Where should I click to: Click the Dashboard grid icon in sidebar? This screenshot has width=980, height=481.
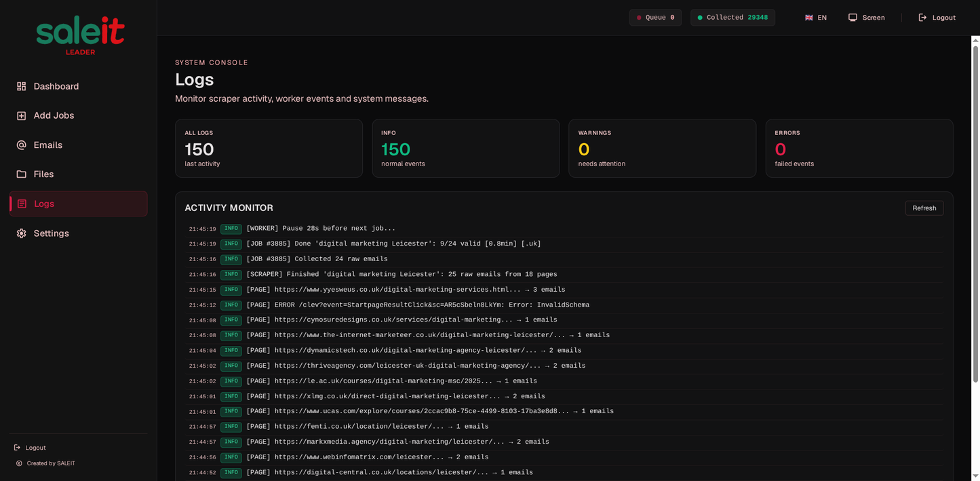[21, 86]
